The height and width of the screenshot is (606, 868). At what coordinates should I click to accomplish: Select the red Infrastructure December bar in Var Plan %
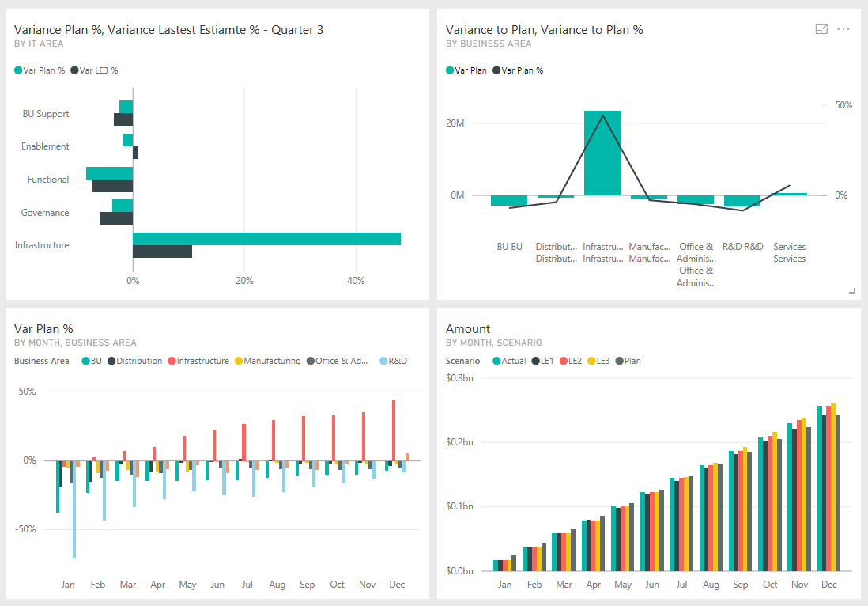(x=394, y=430)
